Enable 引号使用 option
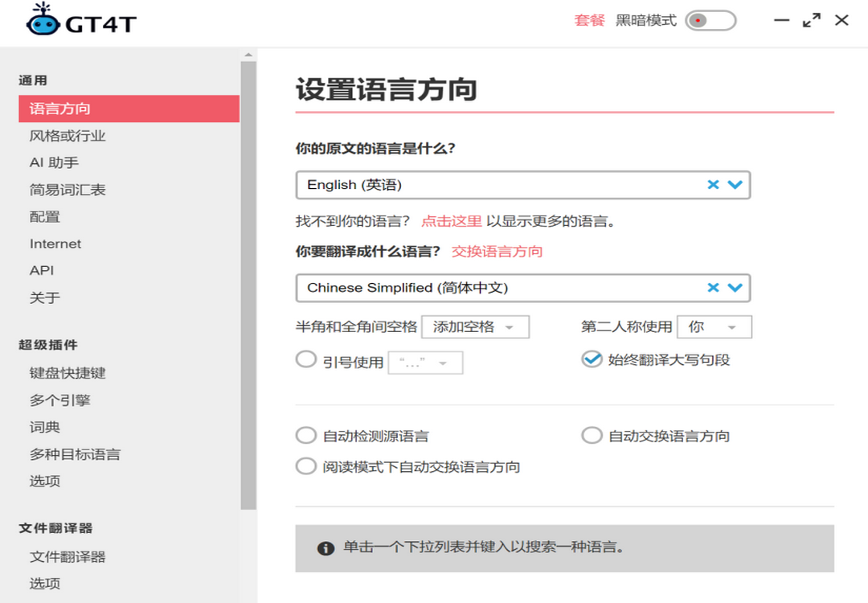Screen dimensions: 868x603 [306, 359]
